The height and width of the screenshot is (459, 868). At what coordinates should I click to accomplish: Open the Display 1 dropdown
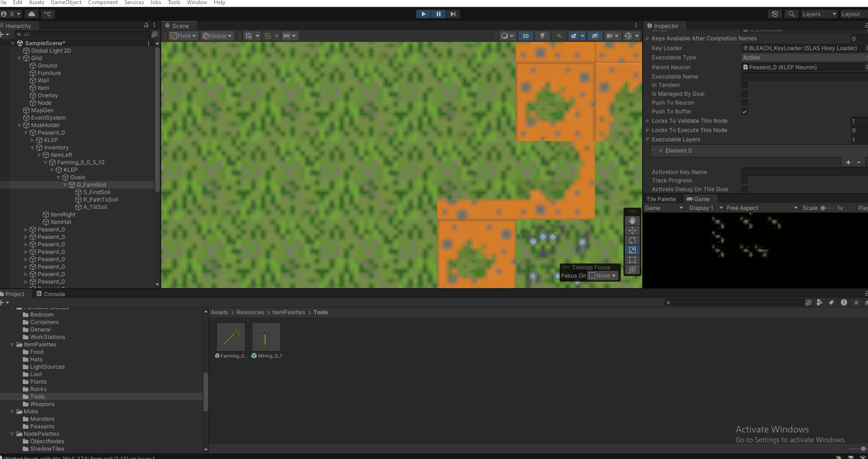(705, 208)
